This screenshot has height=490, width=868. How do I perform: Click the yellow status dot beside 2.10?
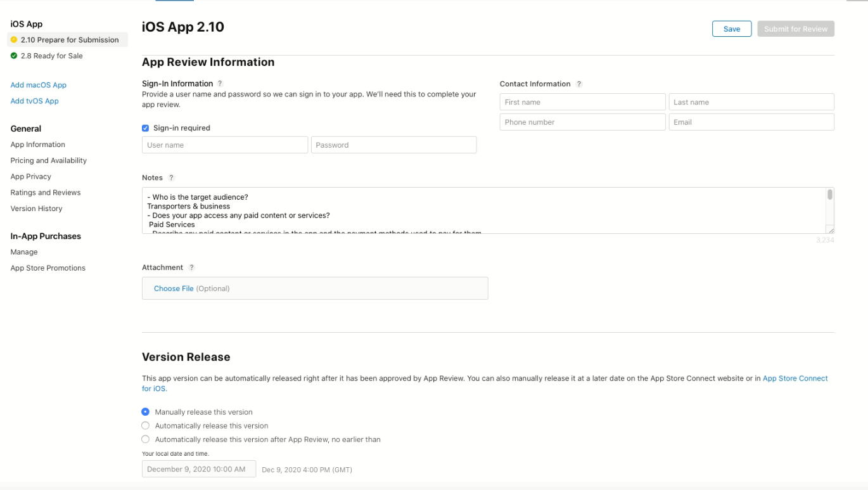[x=12, y=39]
